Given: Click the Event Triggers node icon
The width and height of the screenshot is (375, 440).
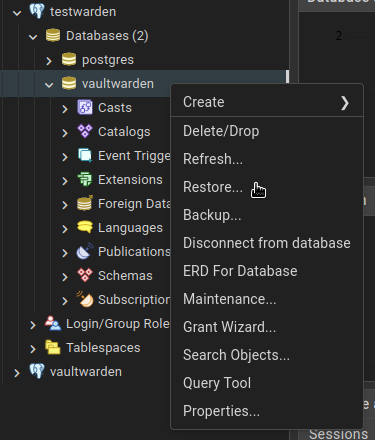Looking at the screenshot, I should (85, 155).
